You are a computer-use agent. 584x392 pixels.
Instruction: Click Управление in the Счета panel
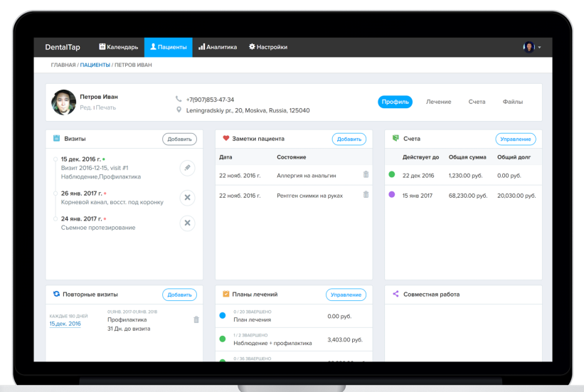(x=516, y=139)
